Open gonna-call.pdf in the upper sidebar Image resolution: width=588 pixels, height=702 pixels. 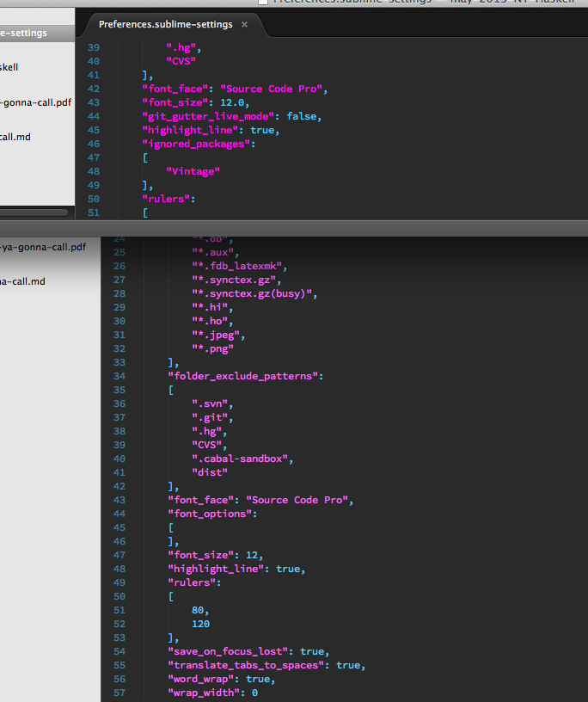[34, 103]
